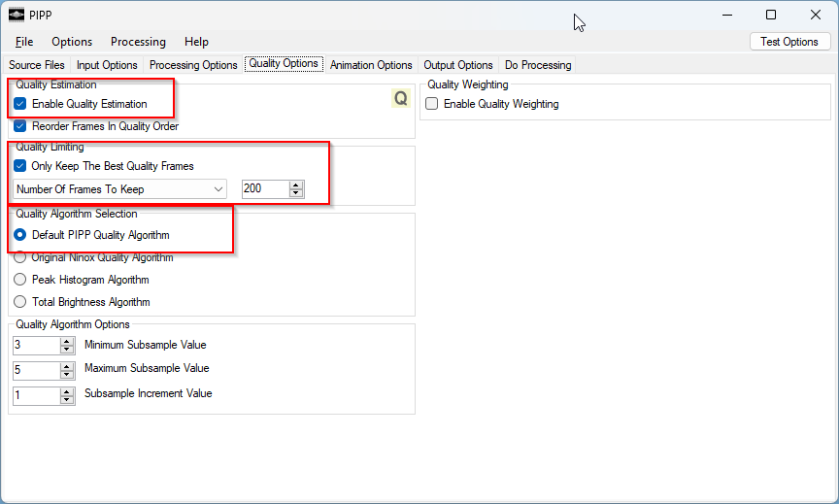Open the Help menu
The image size is (839, 504).
(196, 42)
